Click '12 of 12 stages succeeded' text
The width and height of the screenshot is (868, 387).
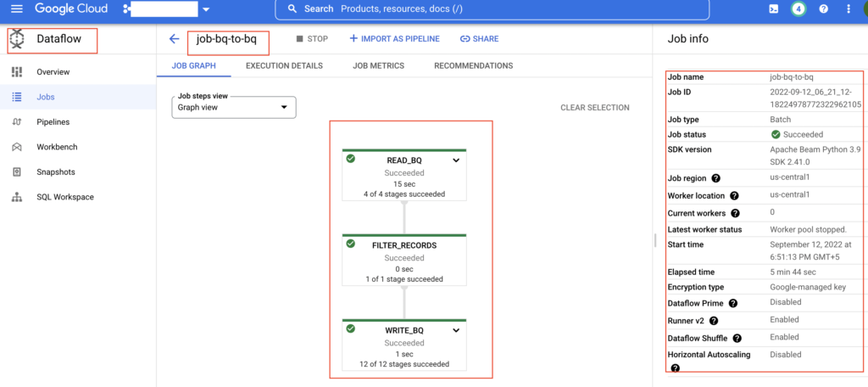(x=404, y=364)
